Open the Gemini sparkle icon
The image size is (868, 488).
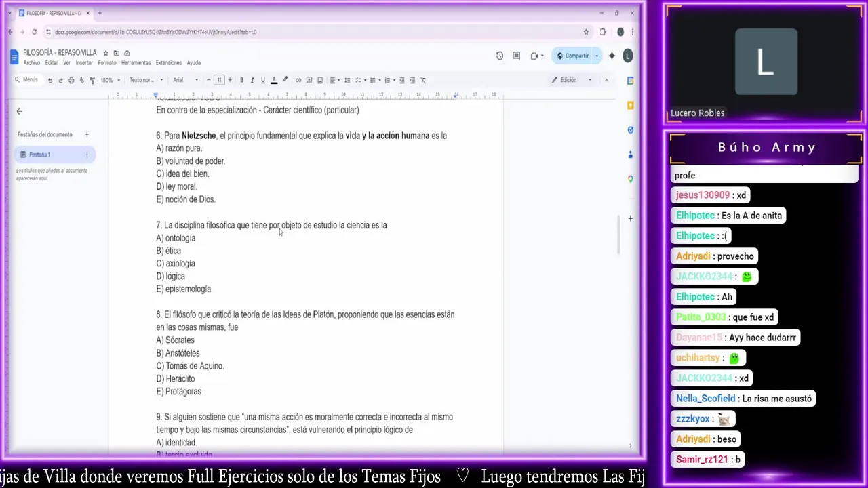(612, 56)
